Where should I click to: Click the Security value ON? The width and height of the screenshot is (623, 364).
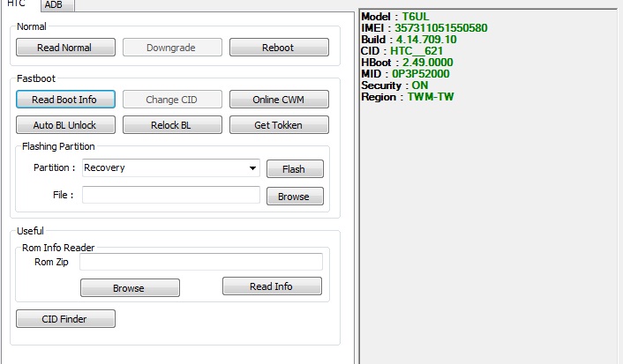[x=419, y=85]
